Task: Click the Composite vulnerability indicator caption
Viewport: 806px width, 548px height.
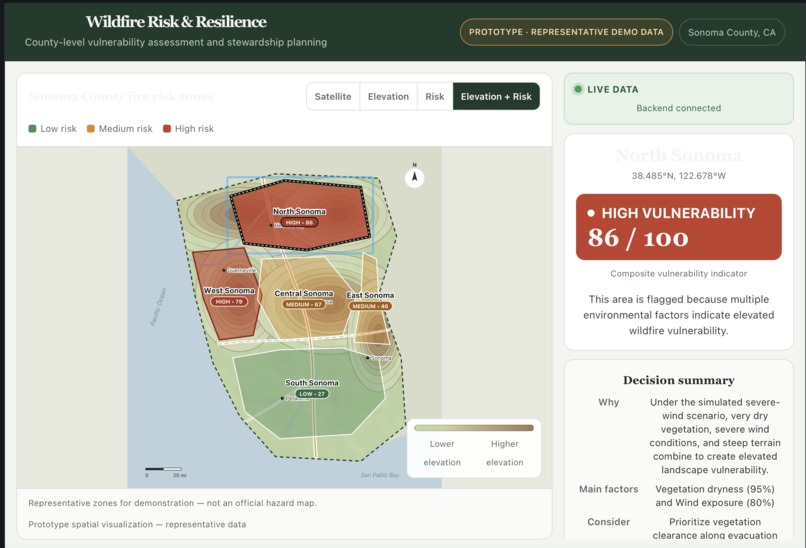Action: point(679,273)
